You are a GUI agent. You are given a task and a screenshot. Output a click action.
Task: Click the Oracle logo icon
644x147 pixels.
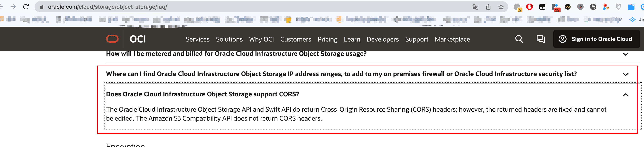click(112, 39)
